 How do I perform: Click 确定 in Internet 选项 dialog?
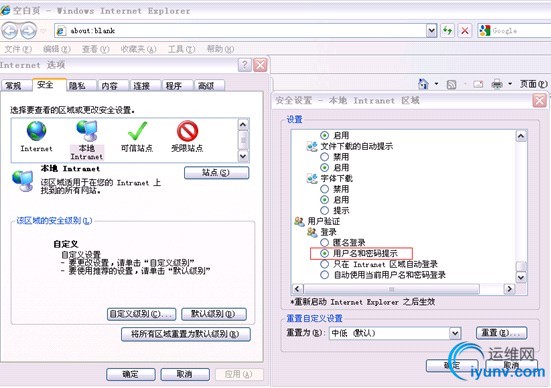(131, 374)
